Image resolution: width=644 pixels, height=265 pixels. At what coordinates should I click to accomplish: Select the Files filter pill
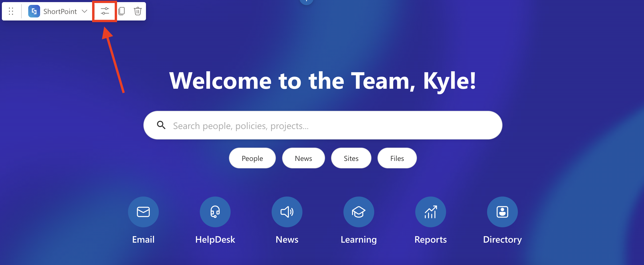click(397, 158)
